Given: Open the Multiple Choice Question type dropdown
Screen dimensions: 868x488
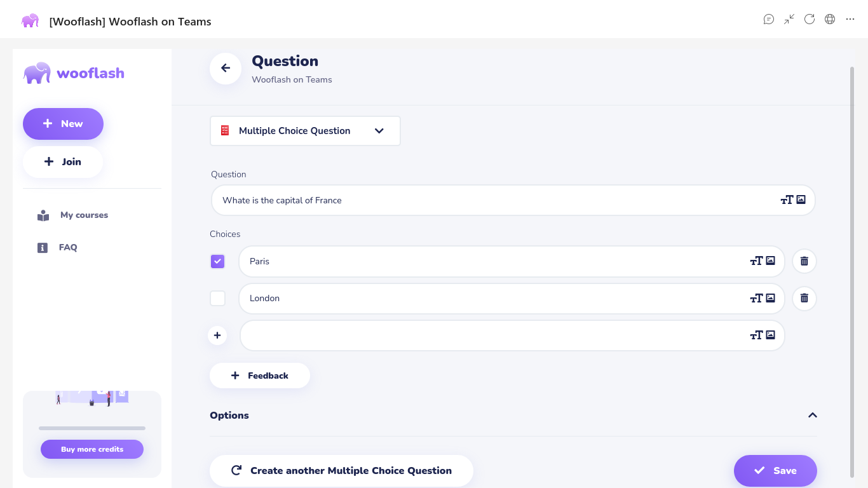Looking at the screenshot, I should pyautogui.click(x=305, y=131).
